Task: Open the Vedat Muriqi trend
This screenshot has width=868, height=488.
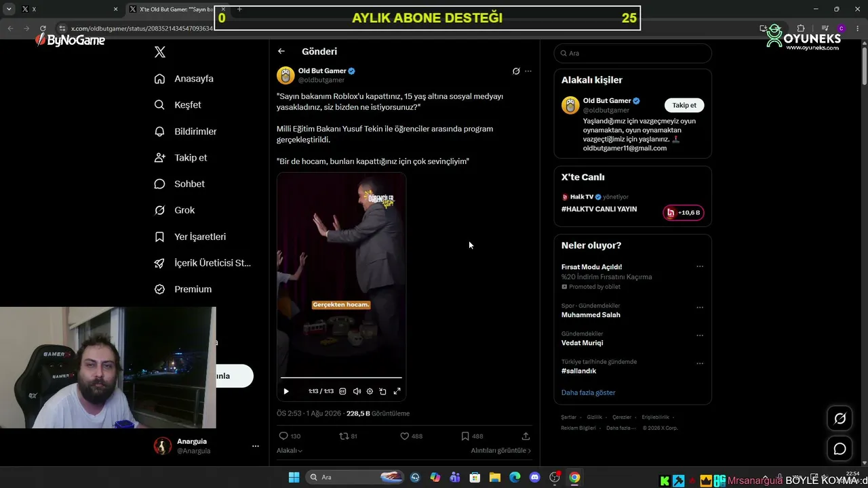Action: pos(582,343)
